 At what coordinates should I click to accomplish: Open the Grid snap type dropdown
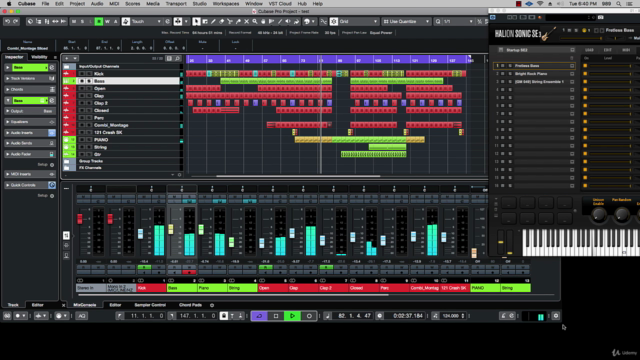coord(358,21)
